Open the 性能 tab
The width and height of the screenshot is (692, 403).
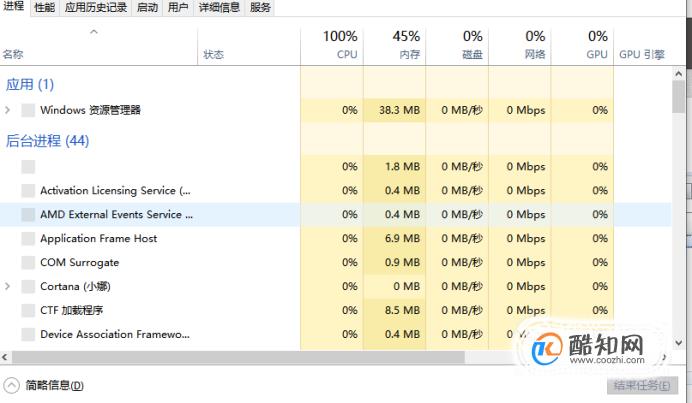click(x=45, y=8)
